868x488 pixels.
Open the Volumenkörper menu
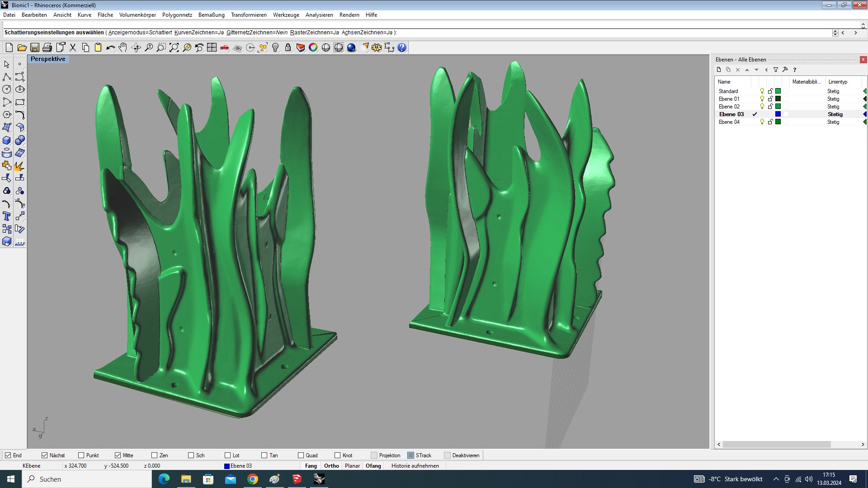(x=137, y=15)
